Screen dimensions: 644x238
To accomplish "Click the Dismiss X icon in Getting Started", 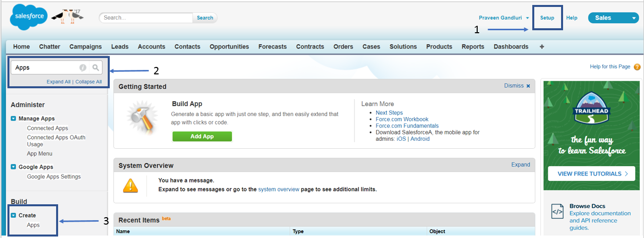I will click(528, 86).
